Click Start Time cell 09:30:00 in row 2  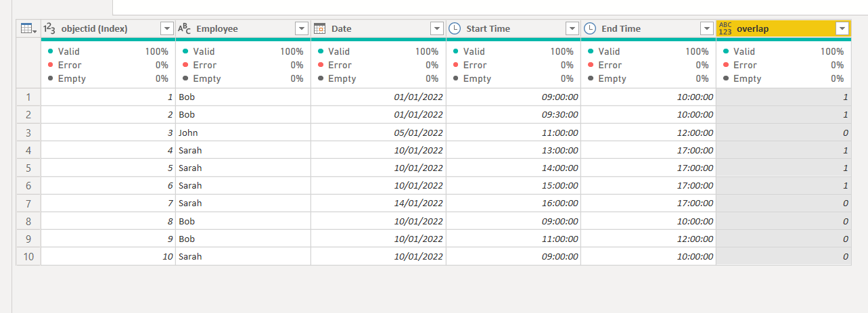point(513,115)
